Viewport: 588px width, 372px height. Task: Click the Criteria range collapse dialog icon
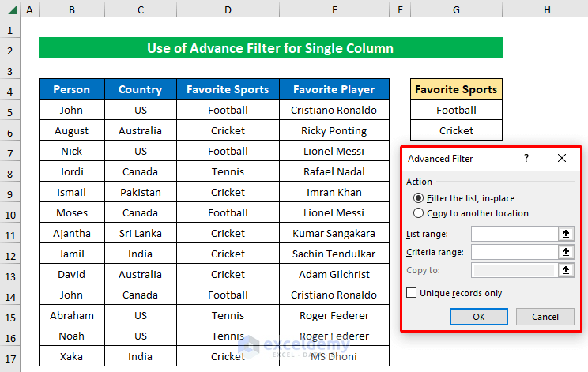(566, 252)
